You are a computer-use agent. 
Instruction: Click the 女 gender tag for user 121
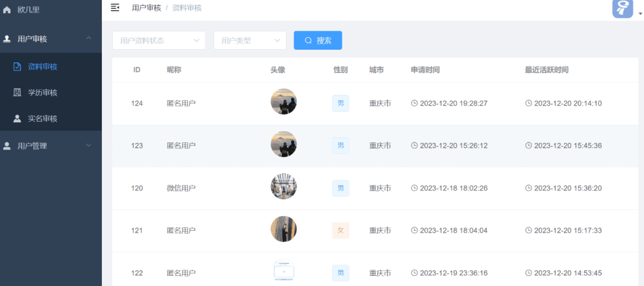(340, 231)
